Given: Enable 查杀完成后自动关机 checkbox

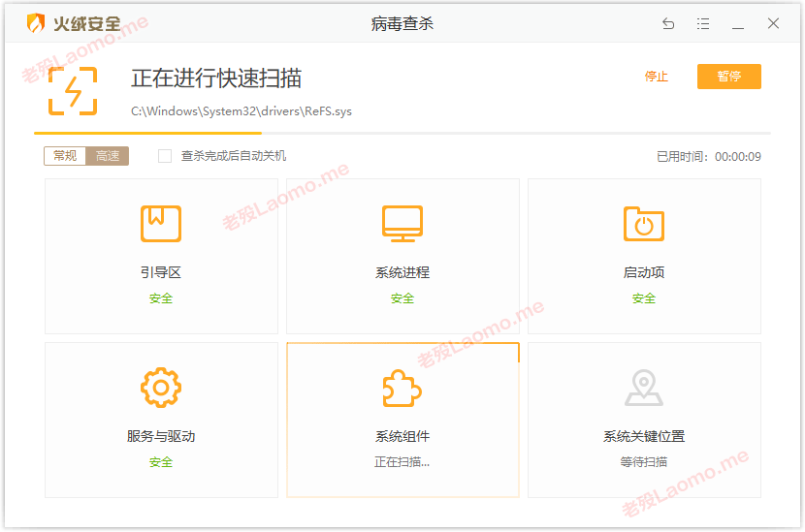Looking at the screenshot, I should (165, 156).
